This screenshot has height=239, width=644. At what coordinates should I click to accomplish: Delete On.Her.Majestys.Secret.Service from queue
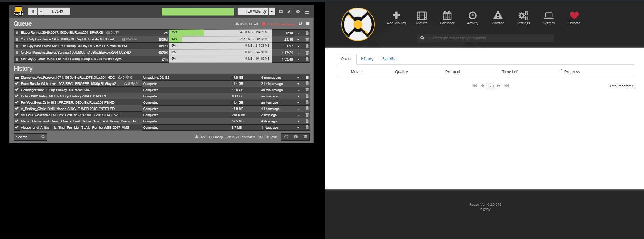click(x=307, y=53)
